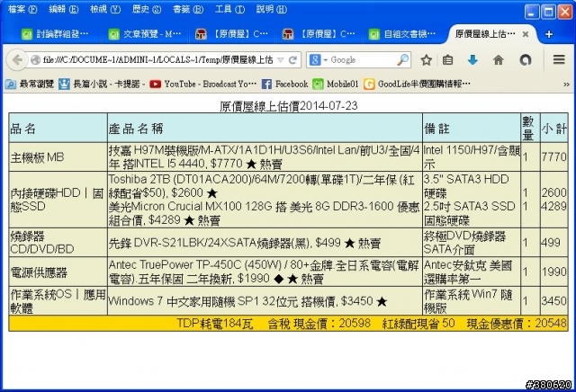This screenshot has height=392, width=576.
Task: Show more bookmarks with the chevron
Action: pos(566,85)
